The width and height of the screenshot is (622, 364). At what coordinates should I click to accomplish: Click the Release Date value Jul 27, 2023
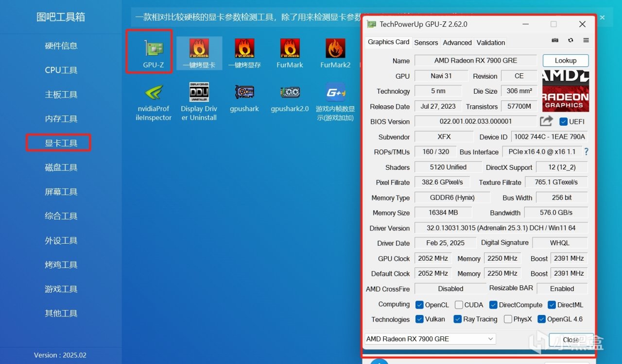click(x=438, y=106)
